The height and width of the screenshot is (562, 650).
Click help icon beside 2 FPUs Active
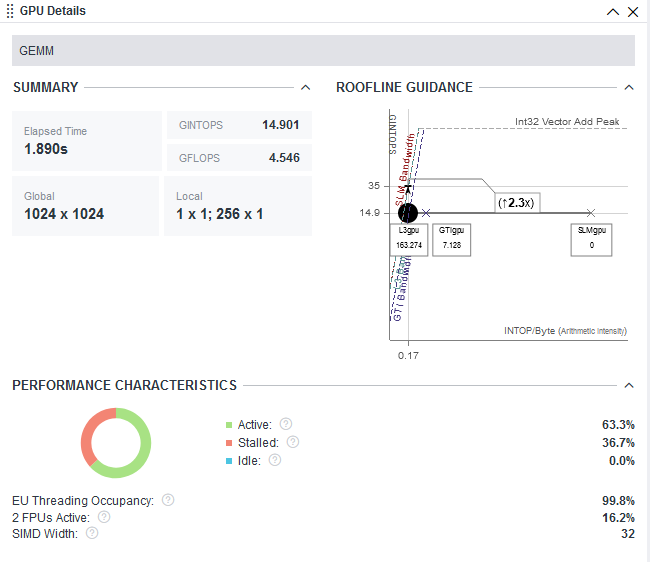tap(104, 517)
